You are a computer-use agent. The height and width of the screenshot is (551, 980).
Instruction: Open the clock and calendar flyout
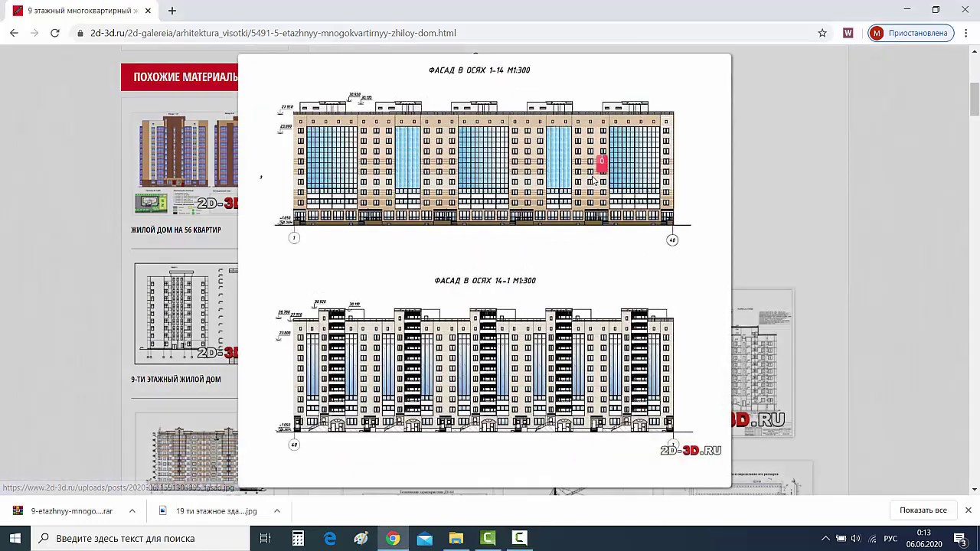923,538
